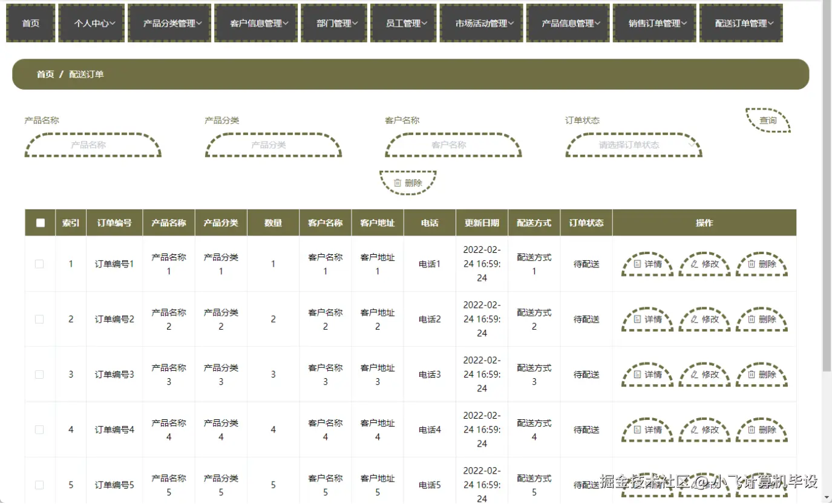Viewport: 832px width, 504px height.
Task: Click 修改 for order 订单编号4
Action: [704, 430]
